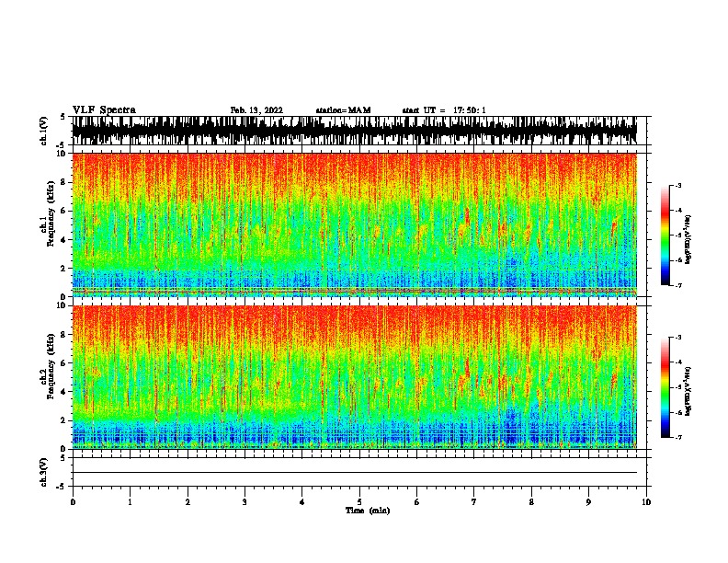Click the log(PSD) label beside ch.2 colorbar

tap(688, 391)
